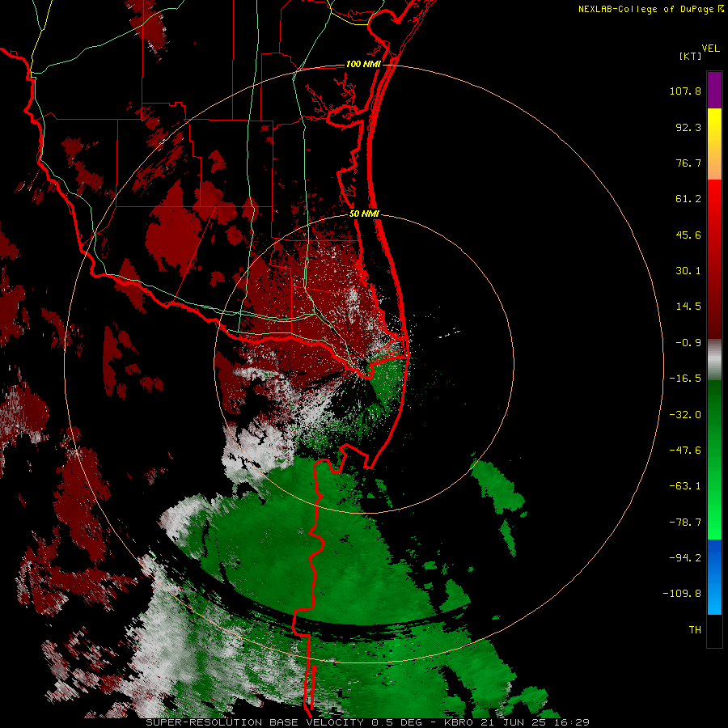
Task: Click the 100 NMI range ring label
Action: point(363,64)
